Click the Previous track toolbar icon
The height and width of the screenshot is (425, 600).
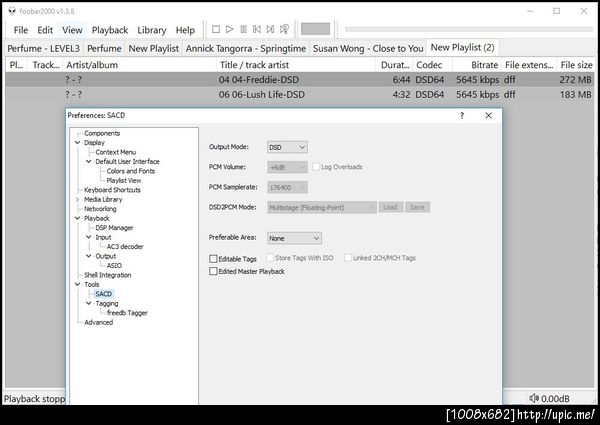pyautogui.click(x=257, y=29)
